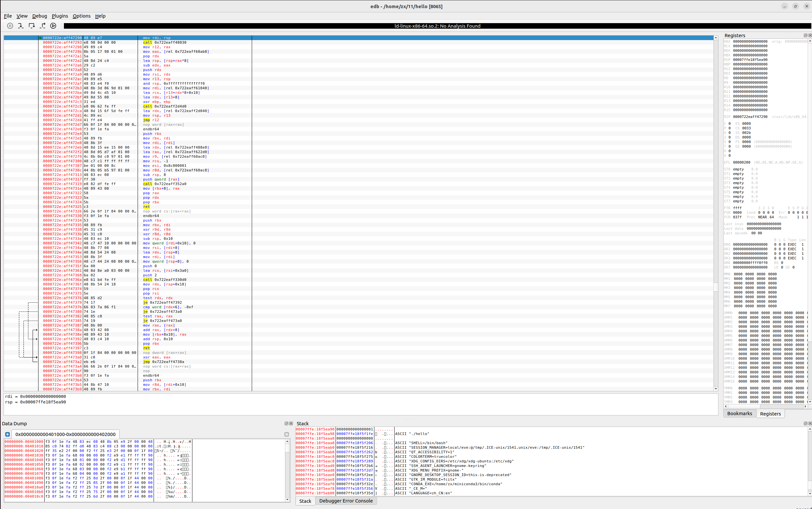This screenshot has width=812, height=509.
Task: Float the Data Dump panel
Action: (x=286, y=424)
